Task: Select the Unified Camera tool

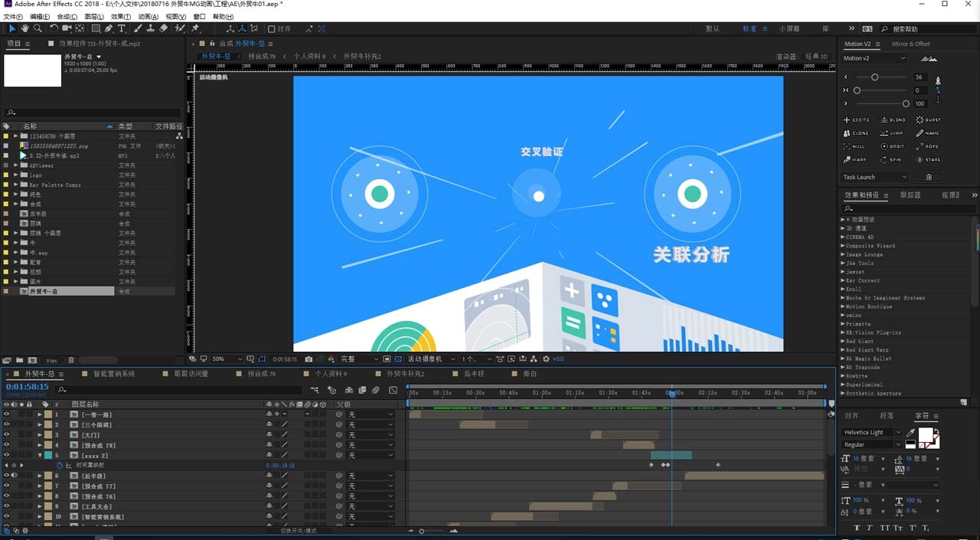Action: 67,28
